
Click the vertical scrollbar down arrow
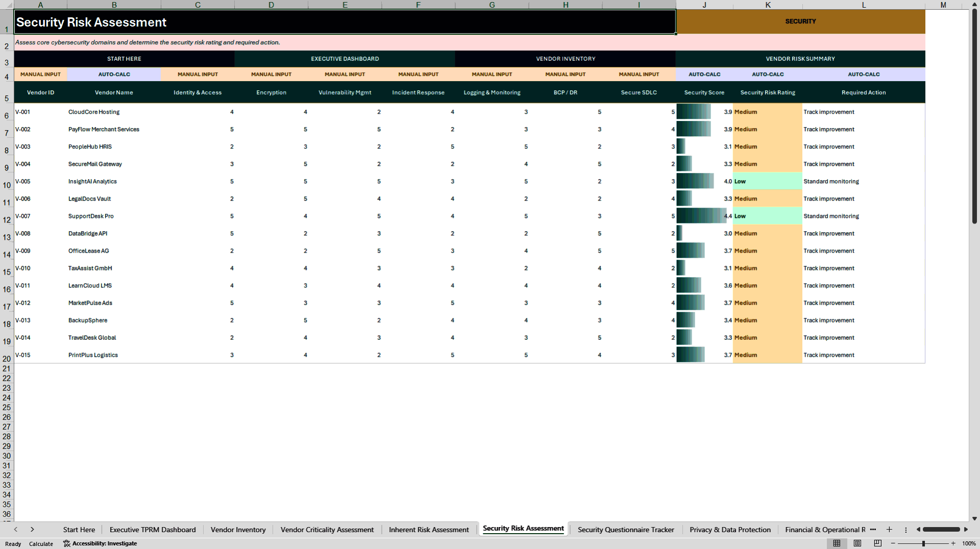[974, 518]
